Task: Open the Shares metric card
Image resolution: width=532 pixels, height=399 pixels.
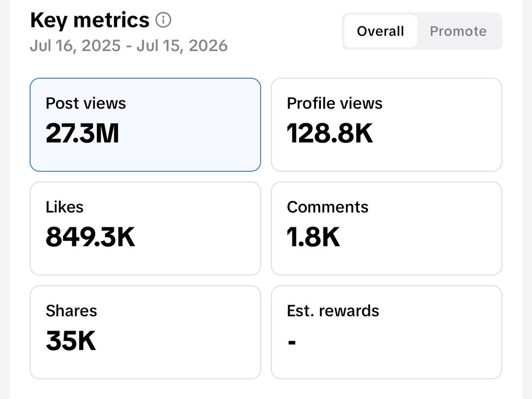Action: point(145,332)
